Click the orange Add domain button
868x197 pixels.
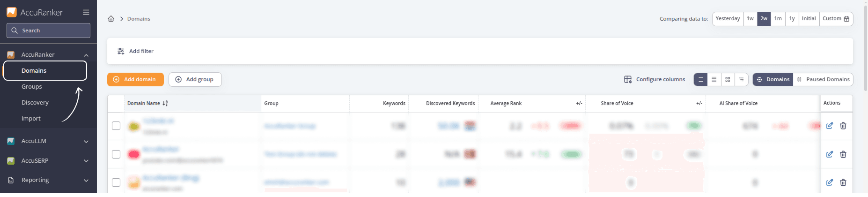pyautogui.click(x=135, y=80)
